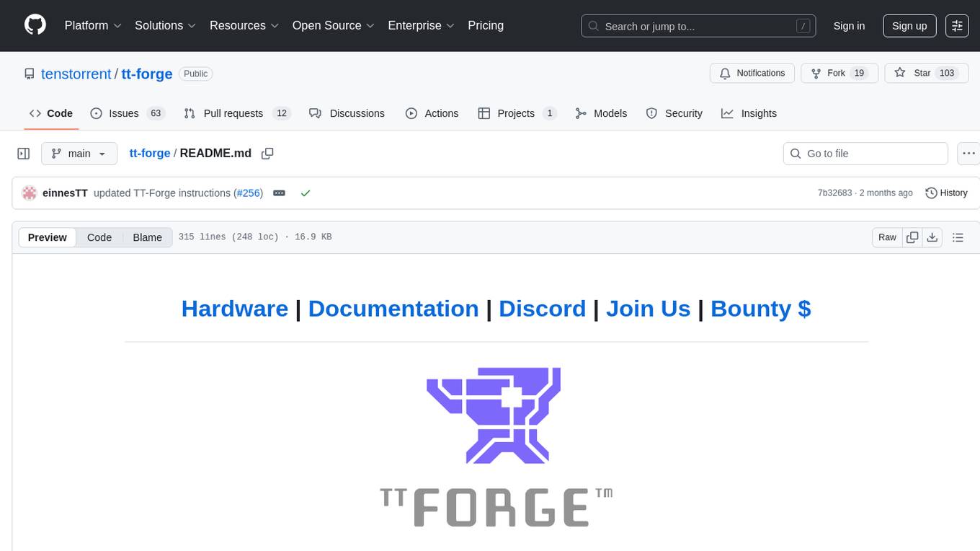
Task: Open the tt-forge repository link
Action: click(x=146, y=74)
